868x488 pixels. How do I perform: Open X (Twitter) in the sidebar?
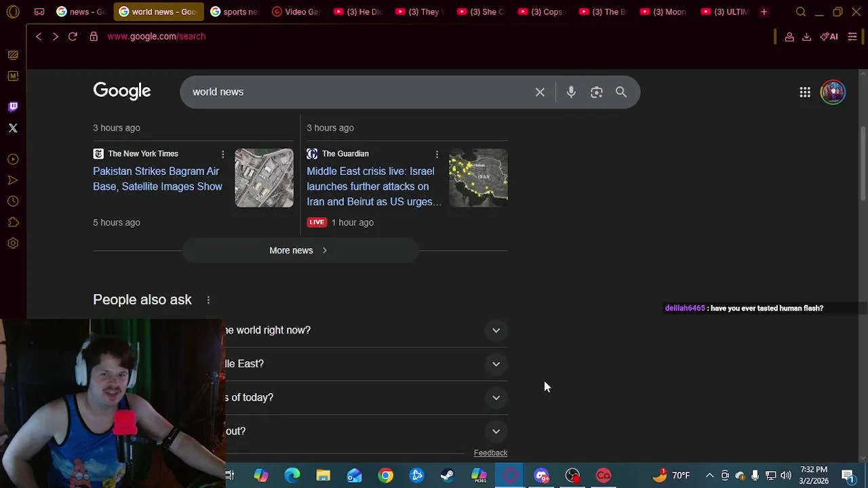click(13, 127)
